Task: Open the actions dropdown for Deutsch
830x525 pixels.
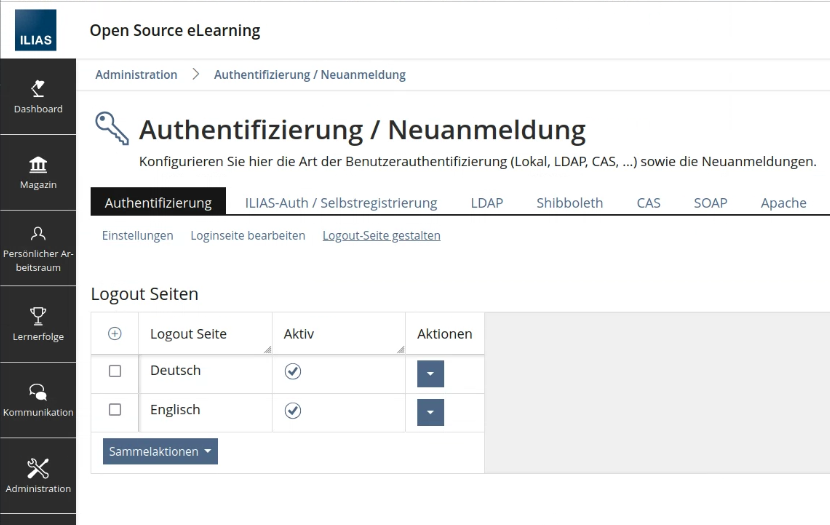Action: (430, 374)
